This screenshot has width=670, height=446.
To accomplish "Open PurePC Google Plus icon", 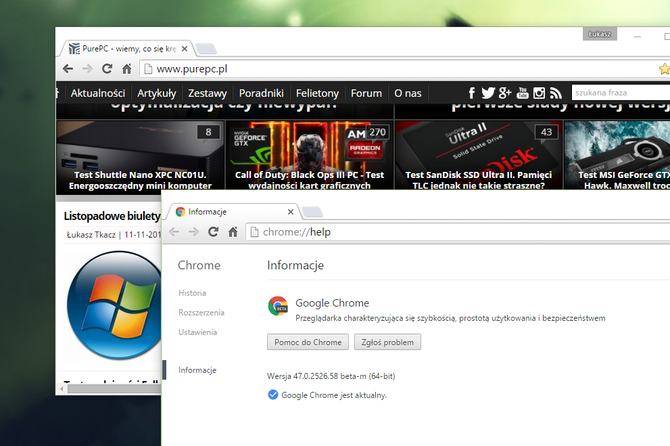I will click(505, 93).
